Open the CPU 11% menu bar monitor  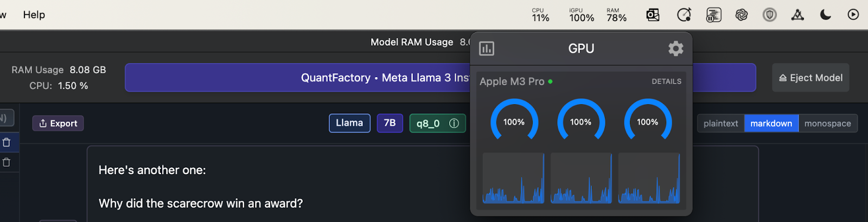(x=540, y=15)
